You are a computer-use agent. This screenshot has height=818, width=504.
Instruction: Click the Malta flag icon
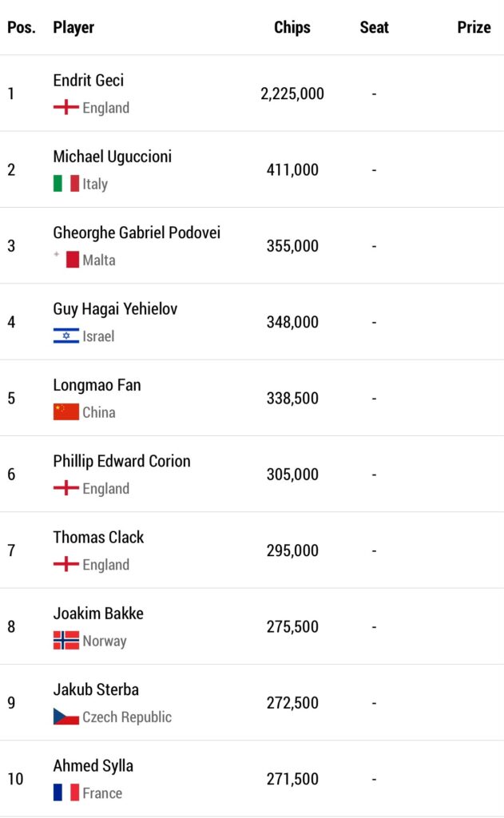click(x=66, y=260)
